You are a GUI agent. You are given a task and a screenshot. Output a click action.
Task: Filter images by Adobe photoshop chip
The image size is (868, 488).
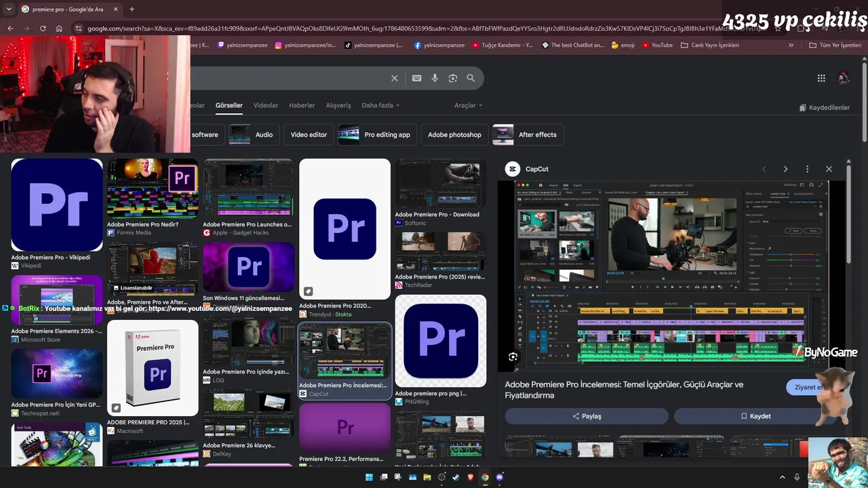(x=454, y=135)
